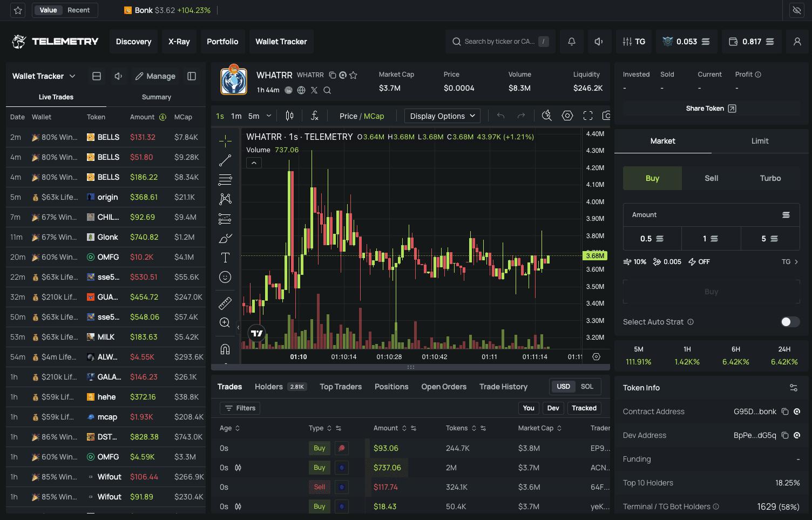
Task: Switch to the Limit order tab
Action: click(760, 141)
